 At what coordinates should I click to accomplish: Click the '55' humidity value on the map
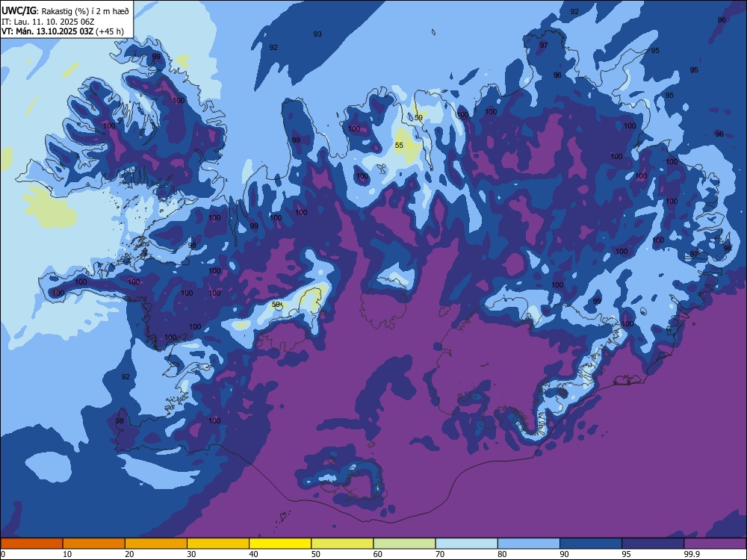point(399,146)
